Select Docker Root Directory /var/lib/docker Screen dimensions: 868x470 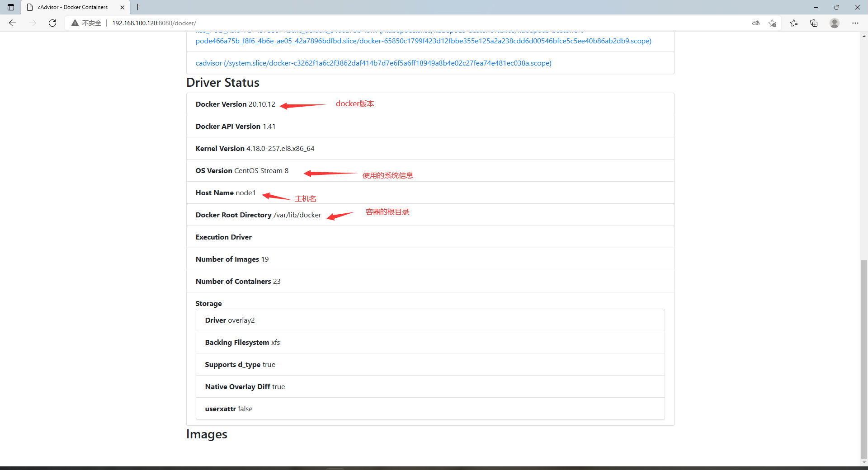(x=258, y=215)
